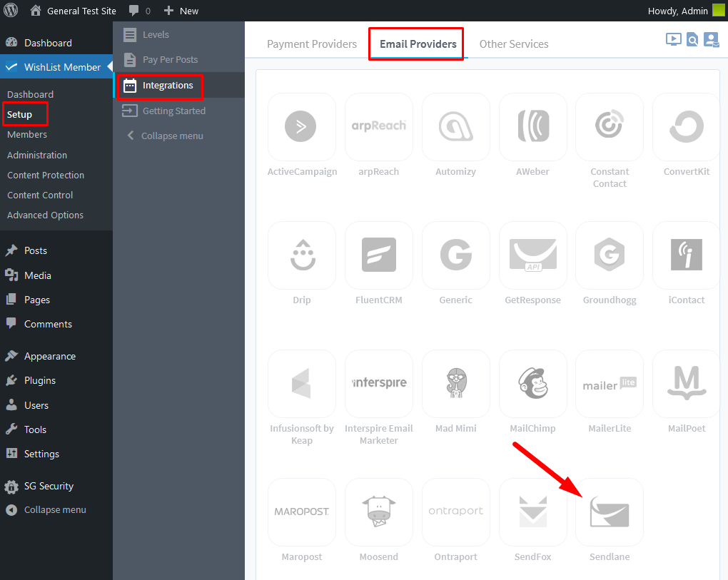Click the MailPoet provider icon
The image size is (728, 580).
(x=686, y=384)
